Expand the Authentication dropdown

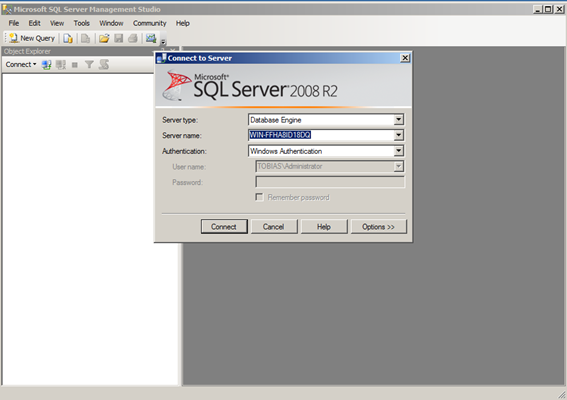[398, 151]
